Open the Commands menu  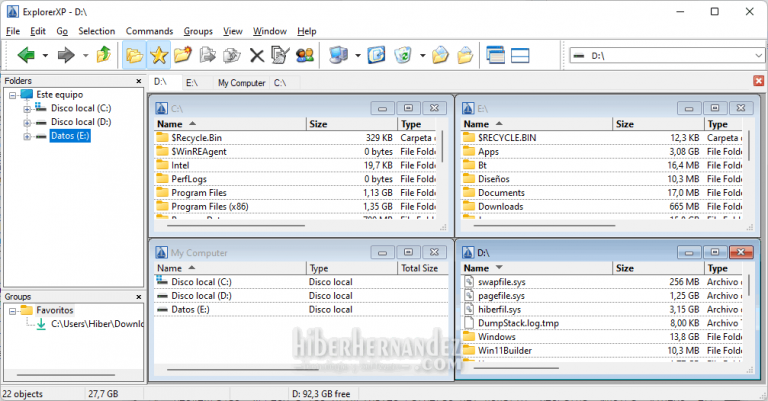[x=149, y=31]
